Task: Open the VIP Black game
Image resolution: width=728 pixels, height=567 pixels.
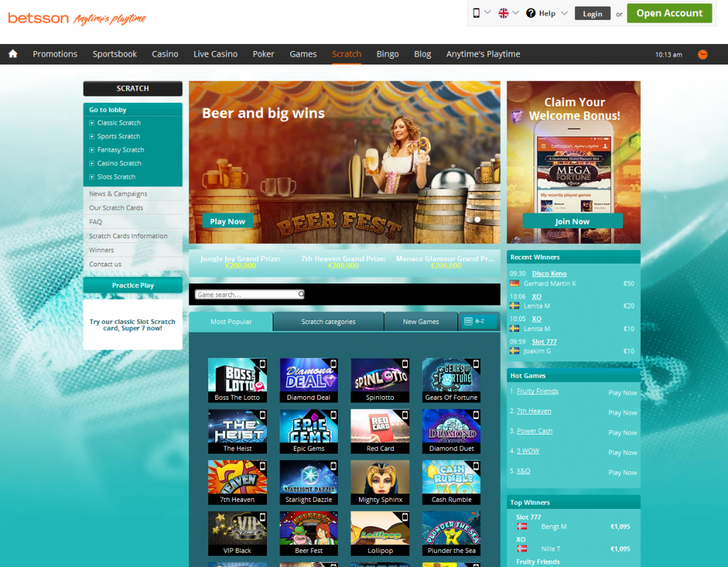Action: [x=237, y=534]
